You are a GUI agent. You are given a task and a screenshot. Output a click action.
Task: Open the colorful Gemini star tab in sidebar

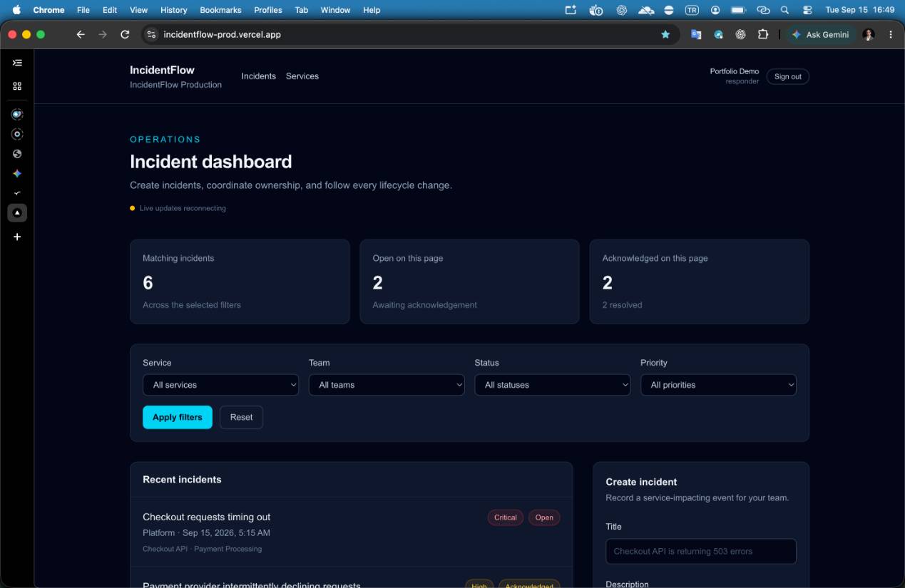pyautogui.click(x=17, y=173)
